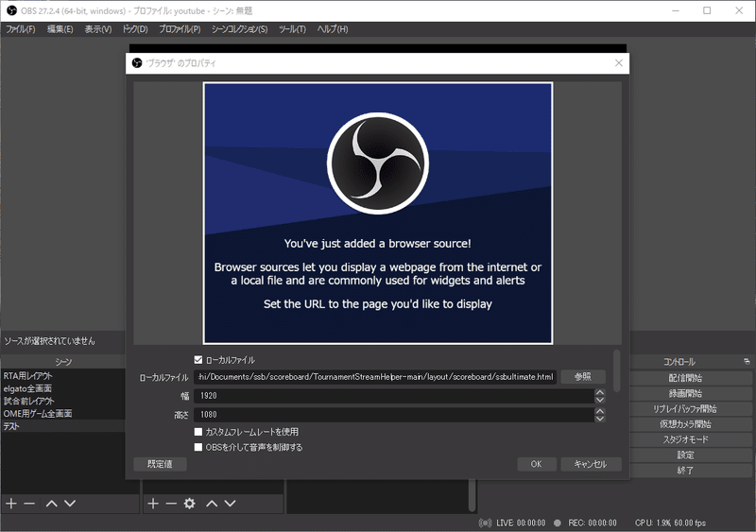Move scene up with arrow icon
756x532 pixels.
coord(52,504)
